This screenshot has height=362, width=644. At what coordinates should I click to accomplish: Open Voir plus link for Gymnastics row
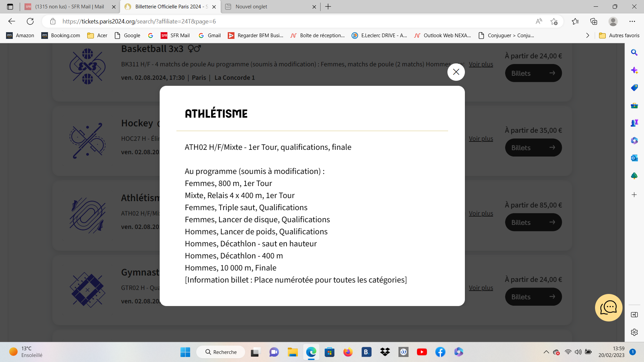(x=481, y=288)
